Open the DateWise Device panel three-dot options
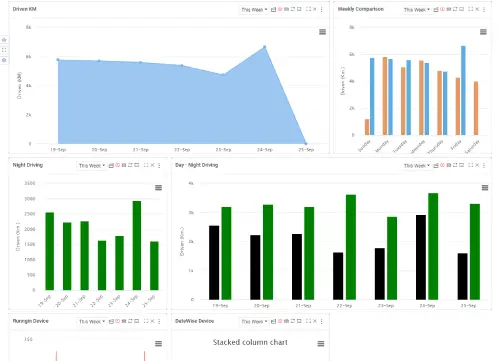500x361 pixels. tap(321, 321)
